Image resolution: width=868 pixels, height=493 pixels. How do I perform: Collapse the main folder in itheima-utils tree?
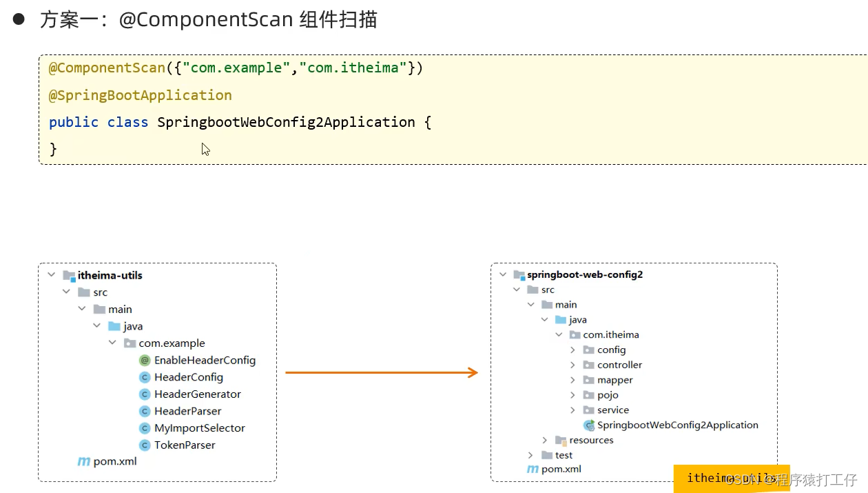pos(81,309)
